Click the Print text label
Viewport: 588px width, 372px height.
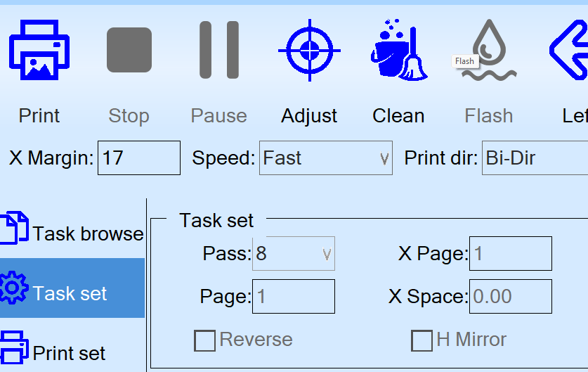pos(39,116)
